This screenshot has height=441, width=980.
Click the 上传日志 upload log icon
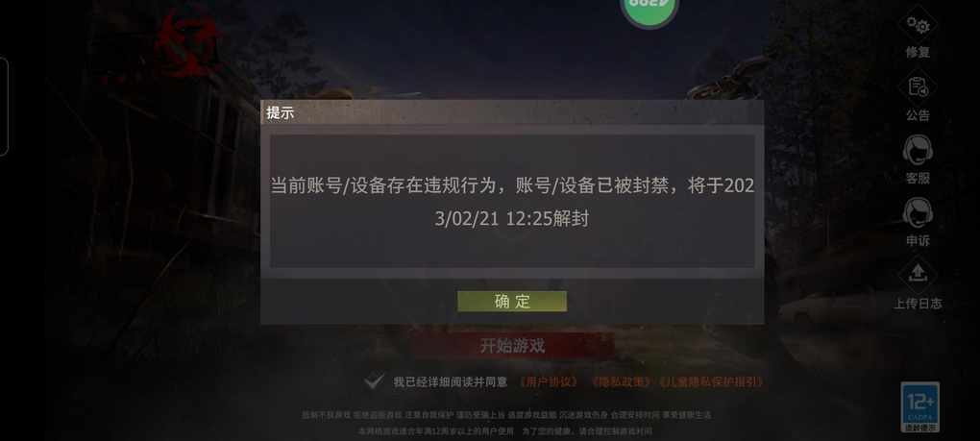click(x=918, y=275)
